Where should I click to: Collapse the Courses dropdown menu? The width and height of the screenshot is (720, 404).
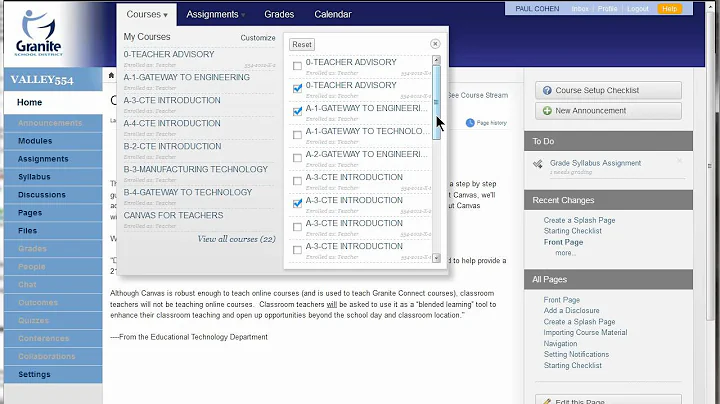147,15
